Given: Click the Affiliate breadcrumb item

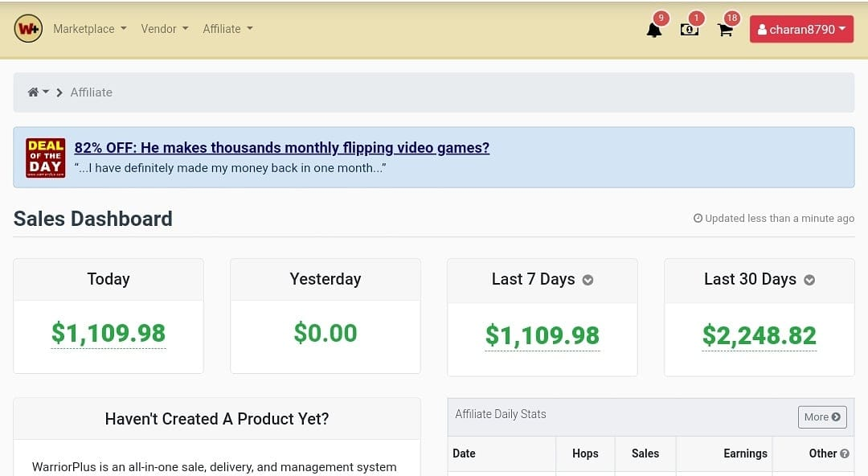Looking at the screenshot, I should click(x=92, y=92).
